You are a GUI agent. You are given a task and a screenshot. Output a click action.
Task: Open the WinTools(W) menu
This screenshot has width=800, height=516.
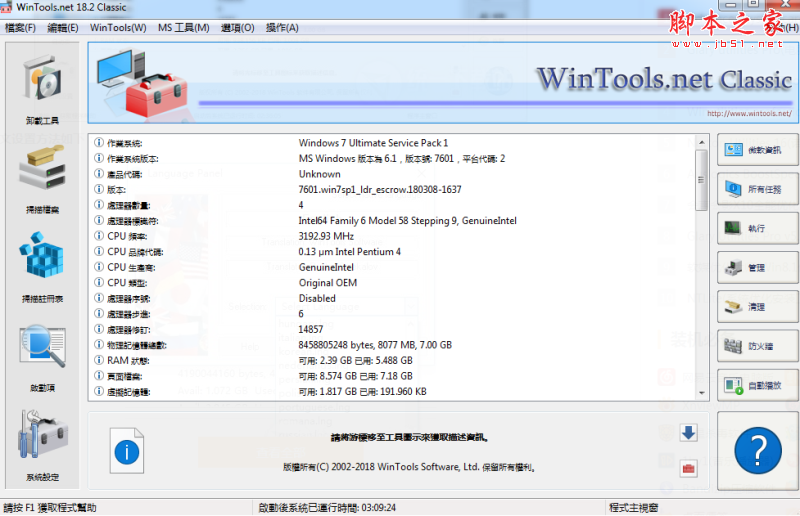[118, 28]
